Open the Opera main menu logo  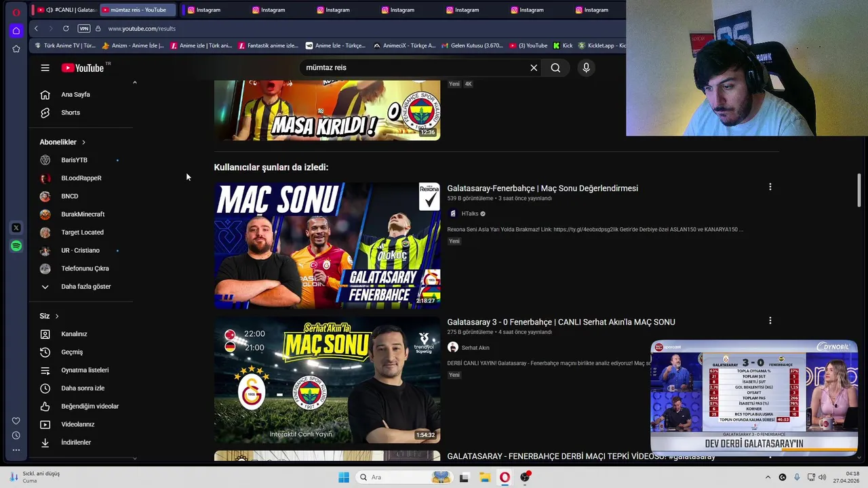16,12
